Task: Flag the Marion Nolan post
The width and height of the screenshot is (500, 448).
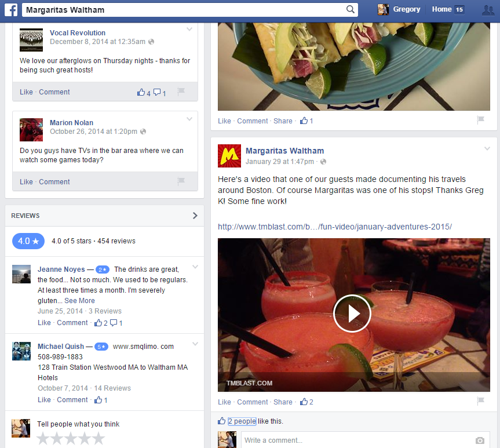Action: click(x=181, y=181)
